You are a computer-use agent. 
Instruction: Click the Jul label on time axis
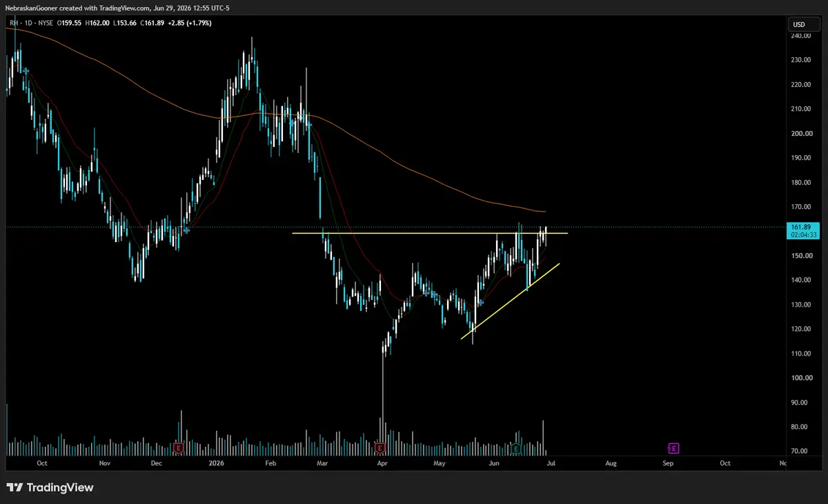(x=550, y=464)
